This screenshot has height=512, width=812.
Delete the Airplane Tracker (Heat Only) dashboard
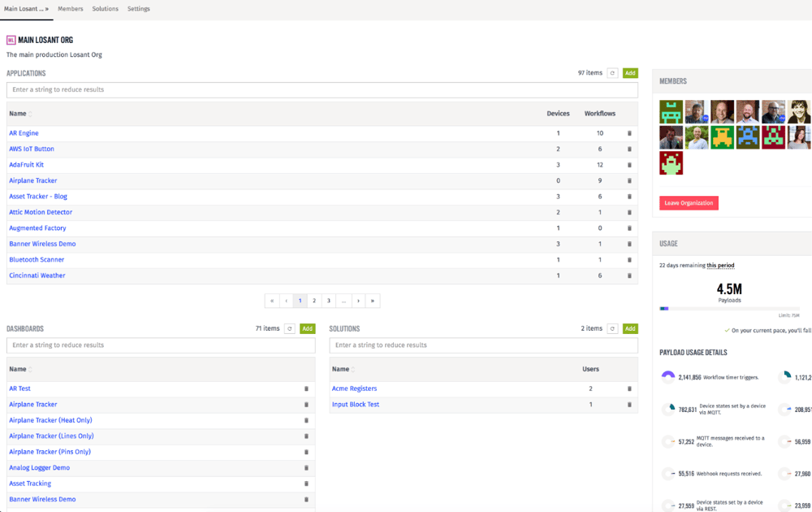point(307,420)
